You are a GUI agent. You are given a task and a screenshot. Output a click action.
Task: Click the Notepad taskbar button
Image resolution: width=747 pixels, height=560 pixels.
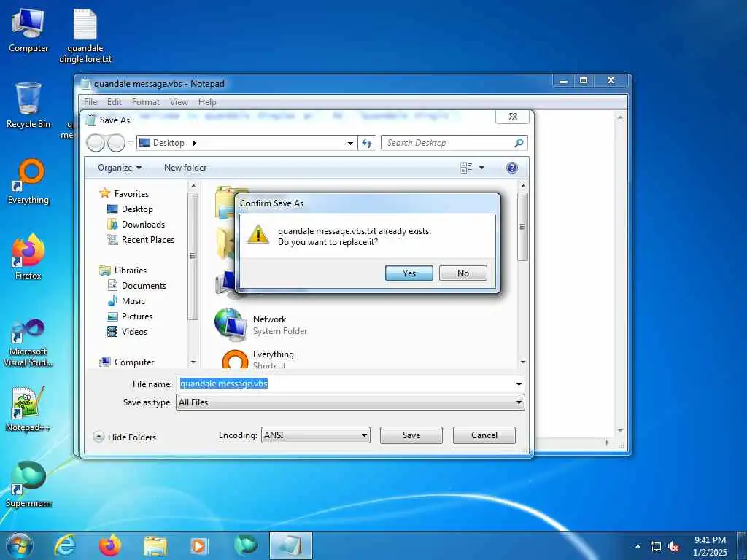coord(291,545)
